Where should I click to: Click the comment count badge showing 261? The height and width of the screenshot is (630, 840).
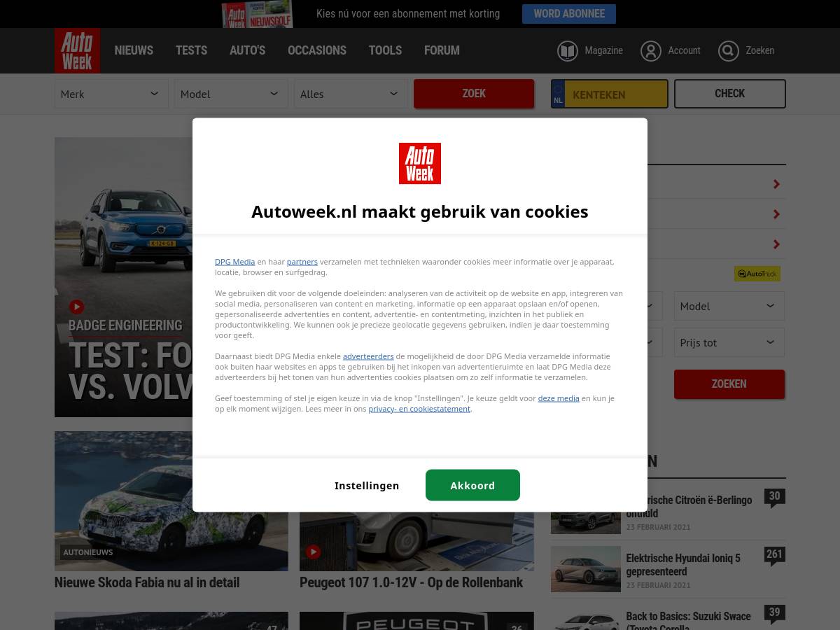tap(774, 554)
